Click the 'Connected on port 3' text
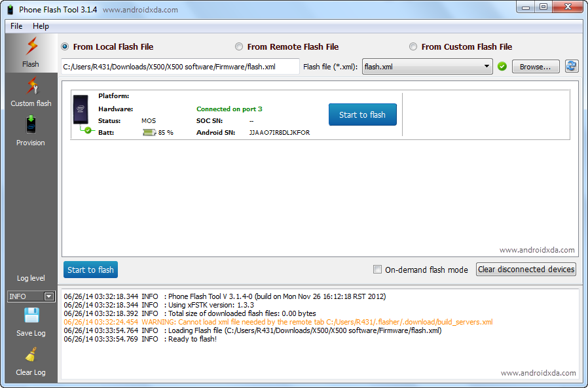Image resolution: width=588 pixels, height=388 pixels. (x=229, y=109)
